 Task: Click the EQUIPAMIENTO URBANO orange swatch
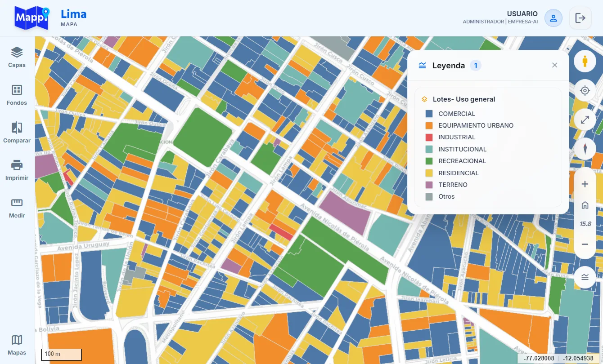(x=429, y=126)
